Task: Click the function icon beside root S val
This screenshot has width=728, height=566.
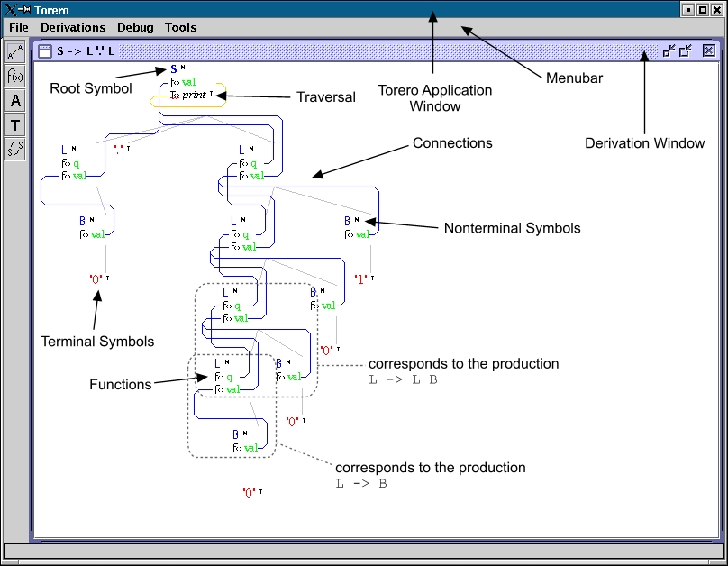Action: click(x=175, y=82)
